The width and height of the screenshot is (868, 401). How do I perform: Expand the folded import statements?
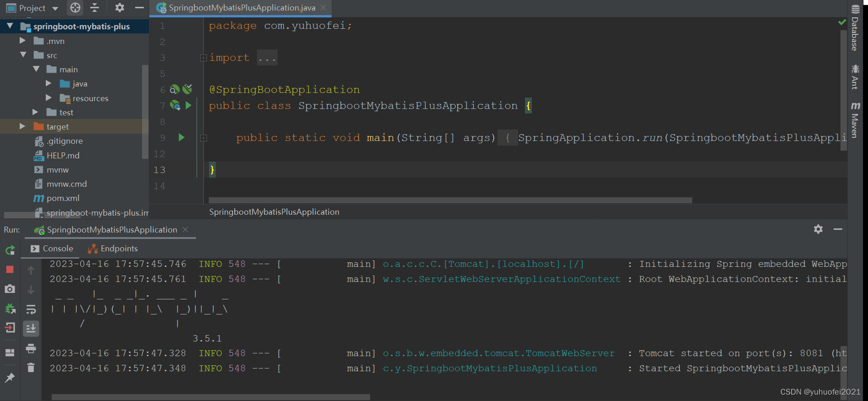point(203,58)
